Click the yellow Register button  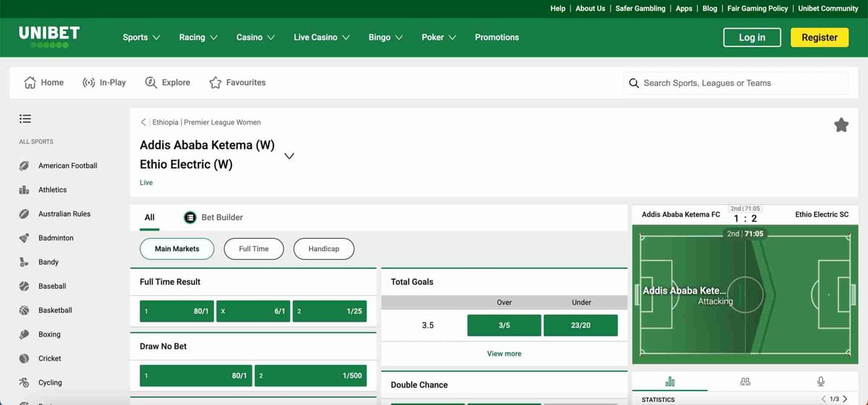click(820, 38)
